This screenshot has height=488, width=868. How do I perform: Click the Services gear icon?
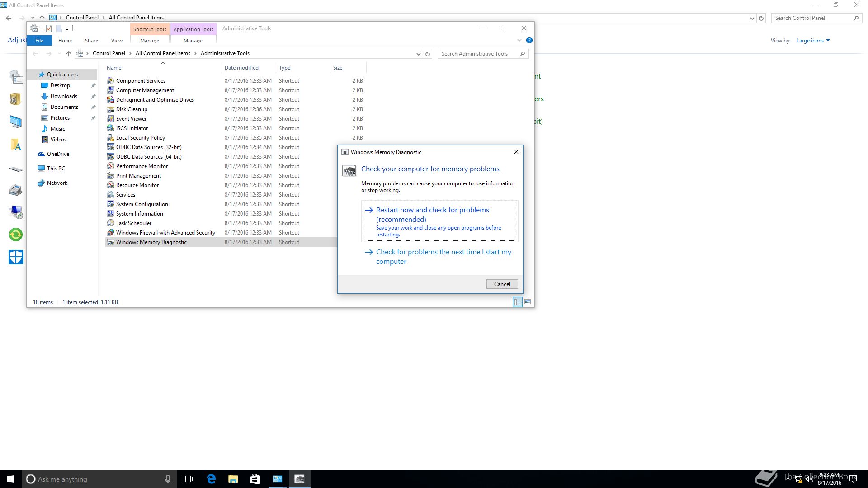pyautogui.click(x=110, y=194)
